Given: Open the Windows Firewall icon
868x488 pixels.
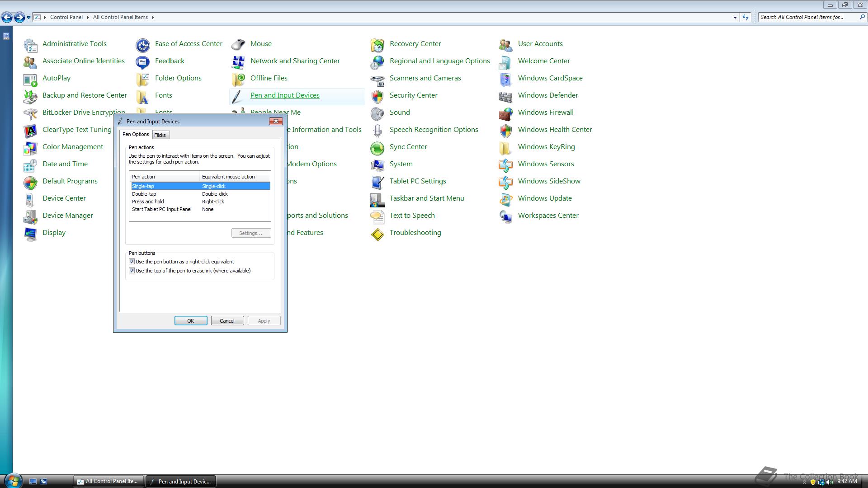Looking at the screenshot, I should pos(505,113).
